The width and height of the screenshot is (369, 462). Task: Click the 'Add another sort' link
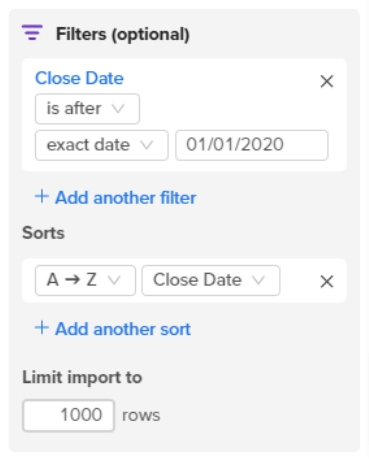click(x=123, y=329)
